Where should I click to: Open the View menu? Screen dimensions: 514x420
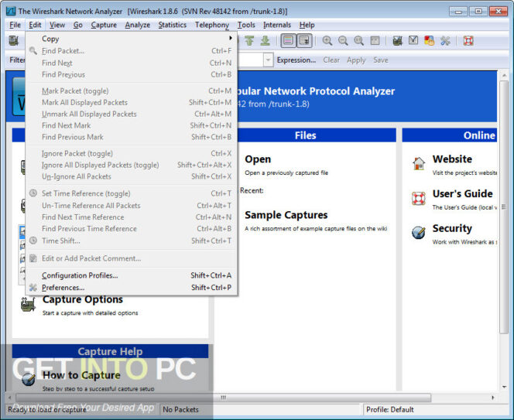click(x=57, y=25)
